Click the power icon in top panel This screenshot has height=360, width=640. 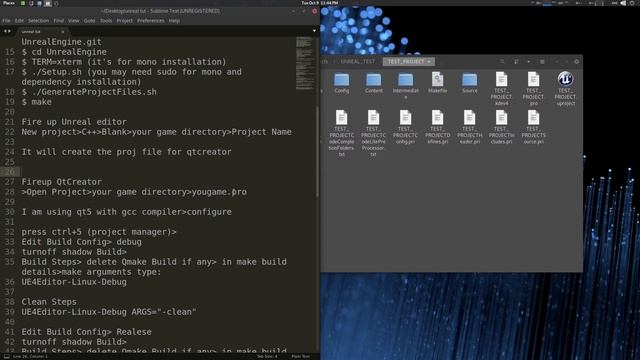click(633, 3)
